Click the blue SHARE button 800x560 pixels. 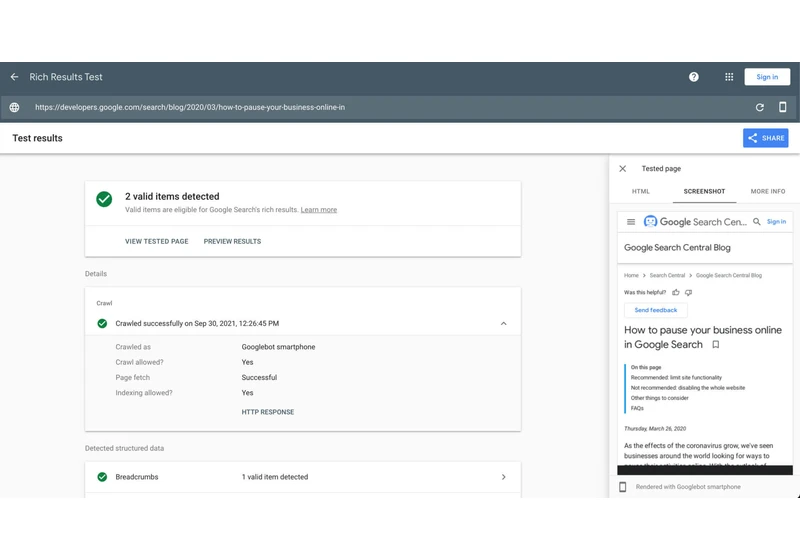pyautogui.click(x=765, y=138)
